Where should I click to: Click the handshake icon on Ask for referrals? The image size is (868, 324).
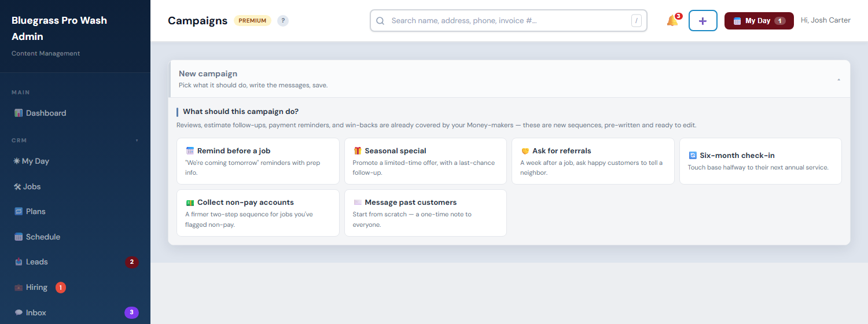525,151
